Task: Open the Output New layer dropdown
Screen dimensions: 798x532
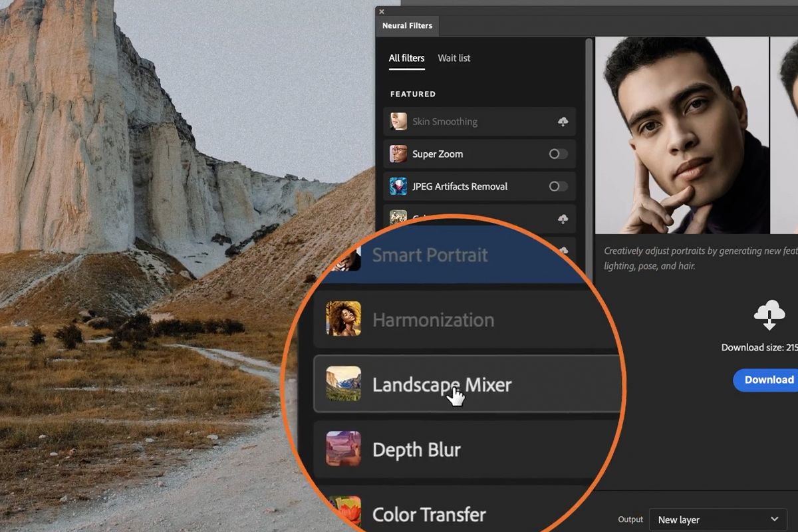Action: click(x=718, y=519)
